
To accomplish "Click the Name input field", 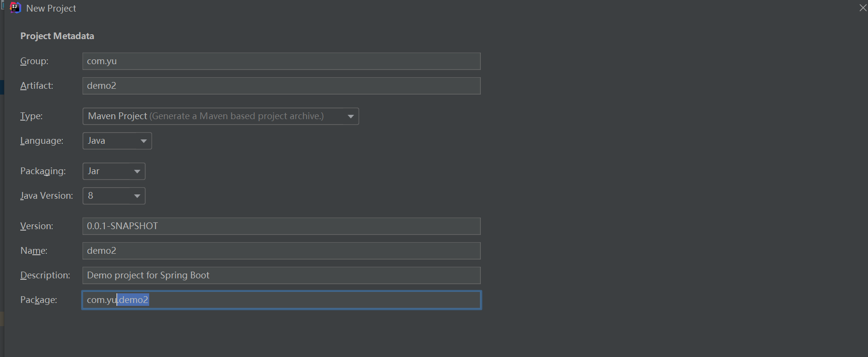I will (281, 251).
